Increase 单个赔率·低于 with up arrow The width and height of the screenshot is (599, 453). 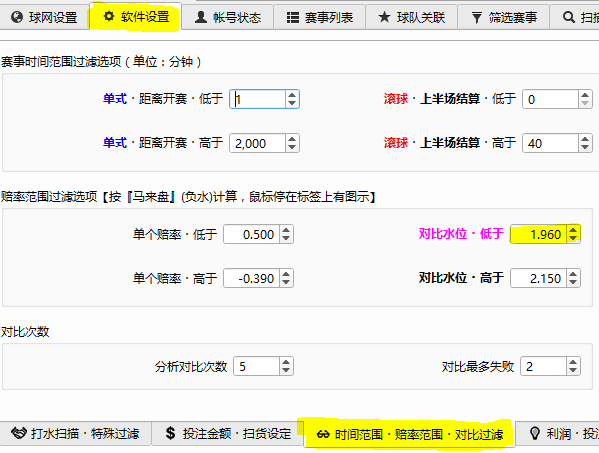coord(286,230)
